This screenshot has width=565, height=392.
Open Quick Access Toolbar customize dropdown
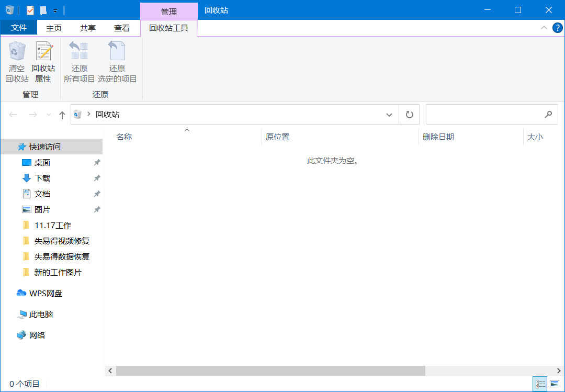(55, 10)
